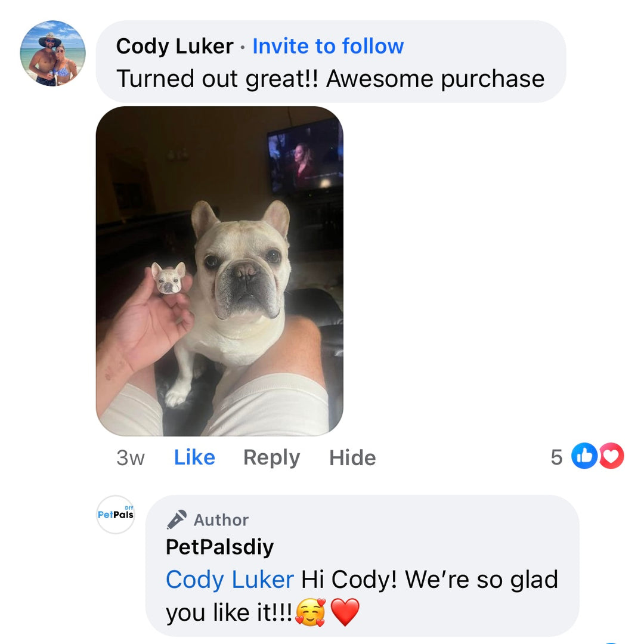Reply to Cody Luker's comment

coord(271,457)
